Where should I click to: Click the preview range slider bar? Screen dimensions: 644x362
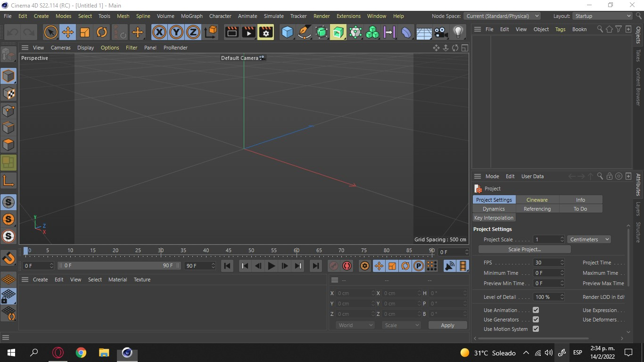tap(119, 266)
